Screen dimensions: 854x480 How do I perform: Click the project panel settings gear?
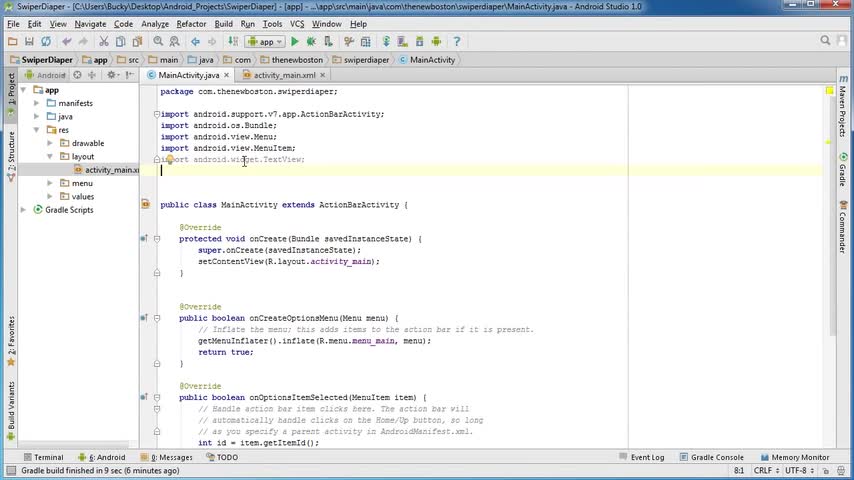111,75
